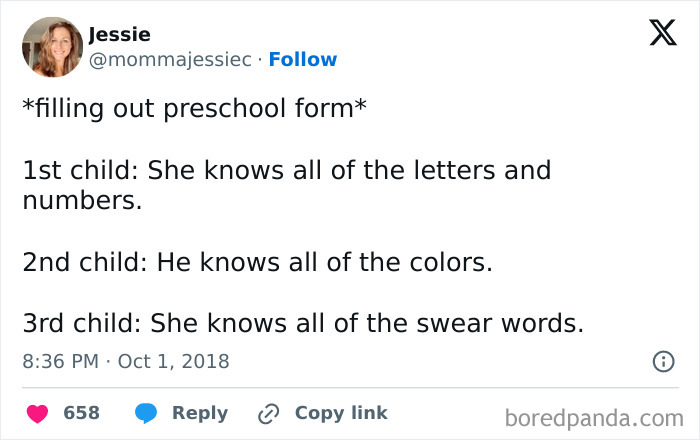Click the 658 likes count
Screen dimensions: 700x440
tap(81, 413)
